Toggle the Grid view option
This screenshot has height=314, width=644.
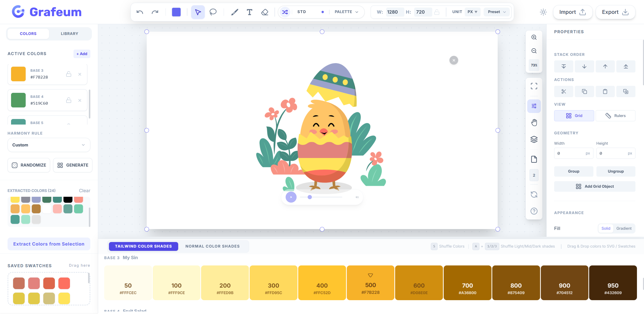pos(574,115)
